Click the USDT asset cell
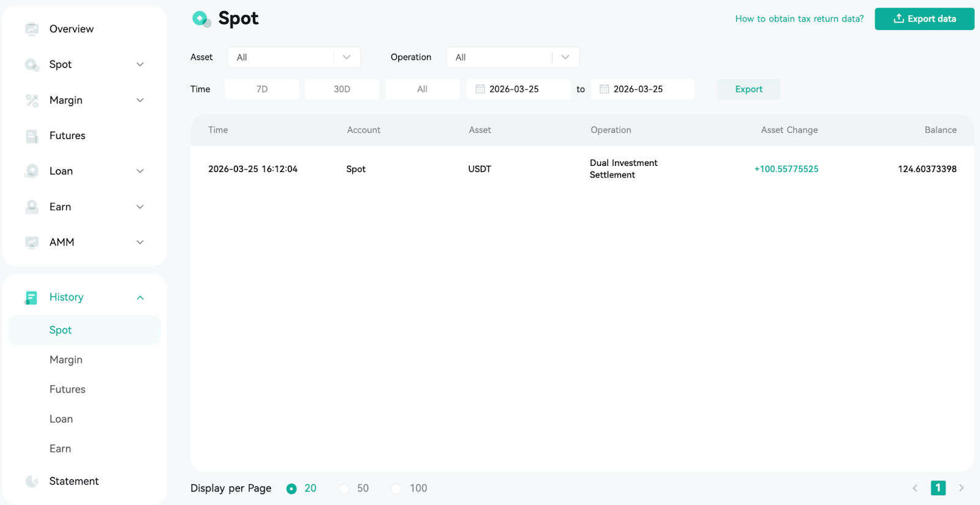Screen dimensions: 980x505 (x=480, y=169)
